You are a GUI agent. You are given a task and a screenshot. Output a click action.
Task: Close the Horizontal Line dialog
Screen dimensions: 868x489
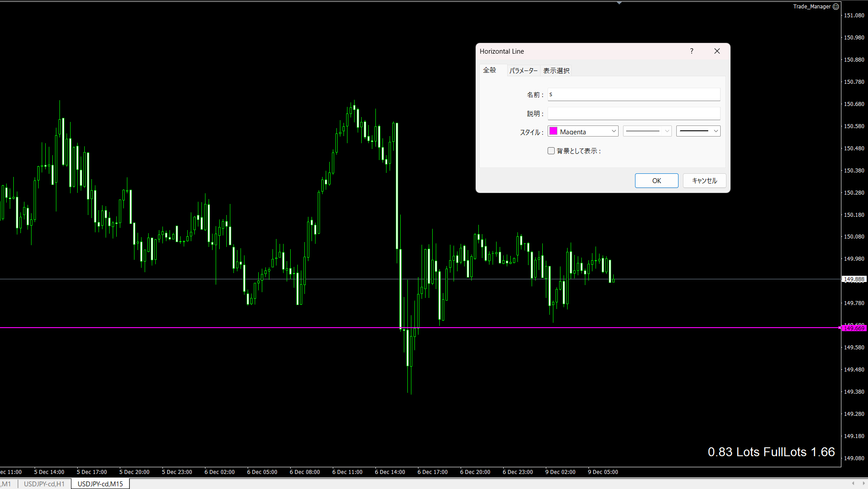[717, 51]
